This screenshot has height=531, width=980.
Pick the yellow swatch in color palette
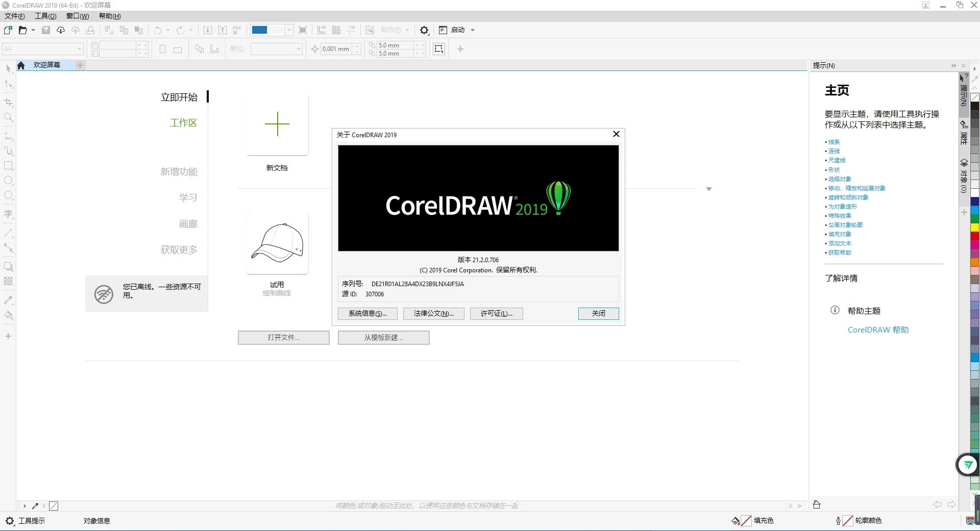click(975, 227)
